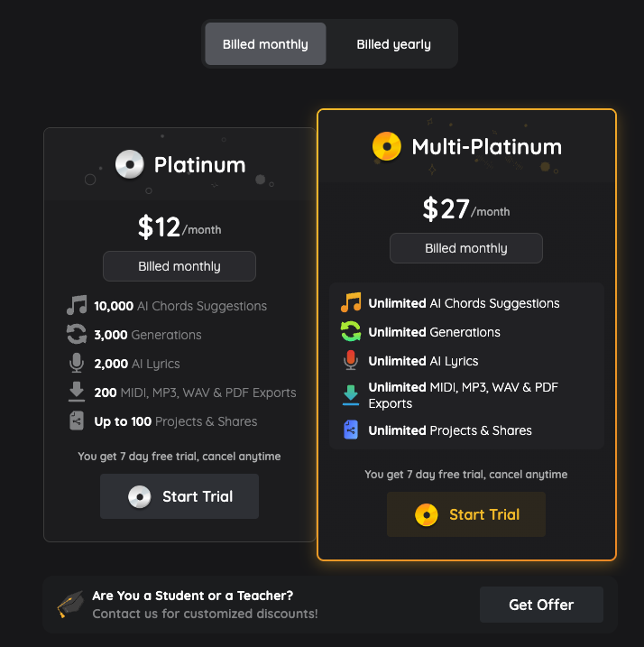
Task: Click the orange music note icon
Action: [351, 303]
